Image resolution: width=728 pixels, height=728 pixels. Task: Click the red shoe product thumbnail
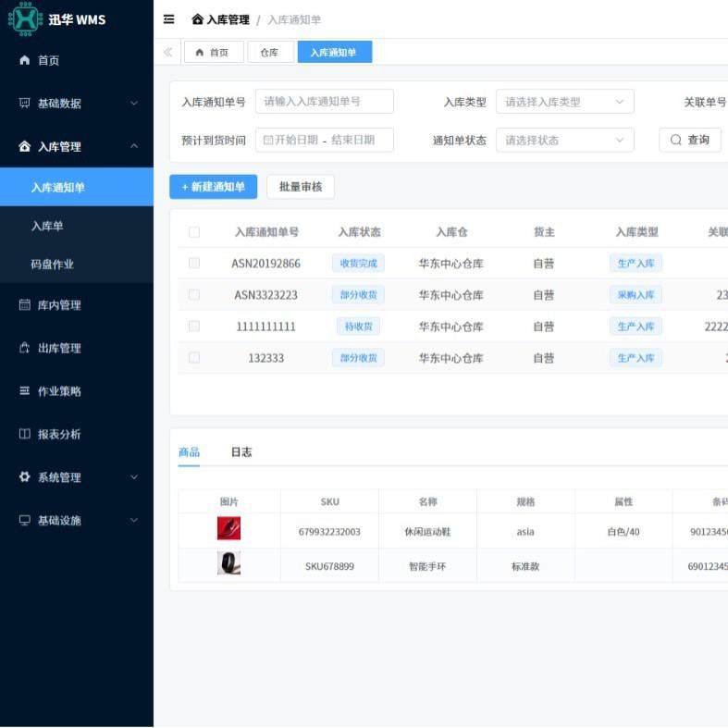228,528
